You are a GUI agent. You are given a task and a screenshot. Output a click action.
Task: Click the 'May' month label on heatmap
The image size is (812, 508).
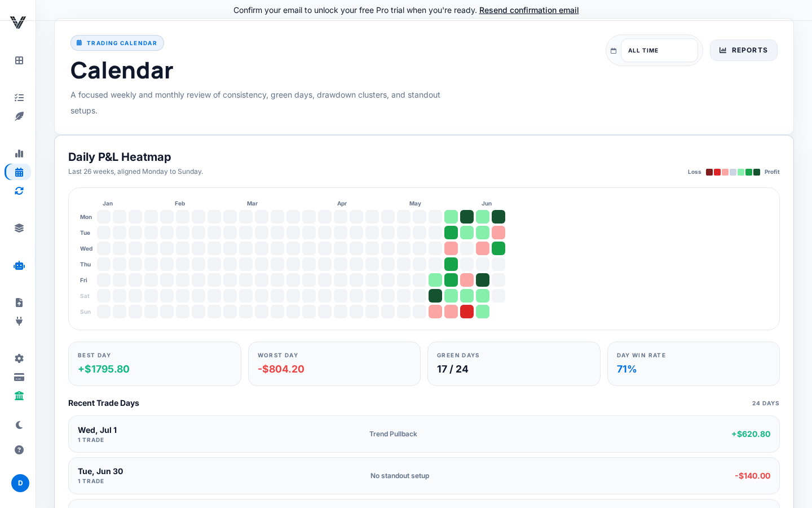tap(415, 203)
